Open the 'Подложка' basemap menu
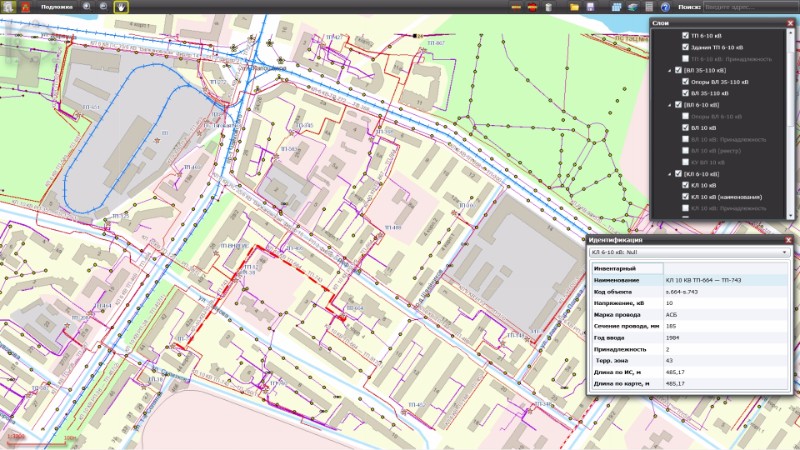This screenshot has width=800, height=450. click(55, 7)
